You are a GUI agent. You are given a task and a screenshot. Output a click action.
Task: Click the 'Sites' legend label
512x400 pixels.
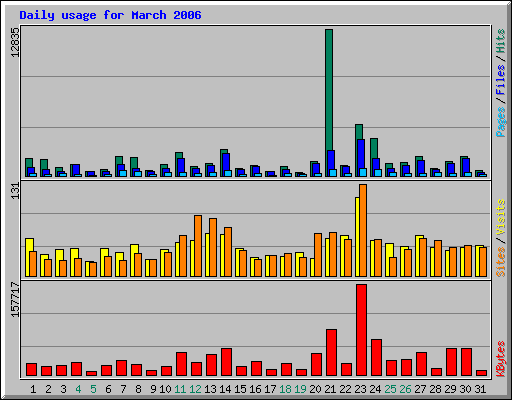501,262
